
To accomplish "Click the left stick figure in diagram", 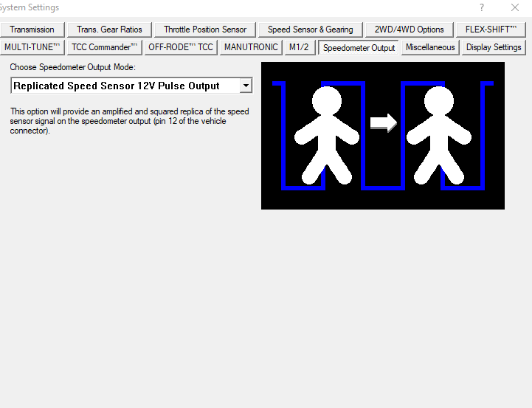I will click(327, 135).
